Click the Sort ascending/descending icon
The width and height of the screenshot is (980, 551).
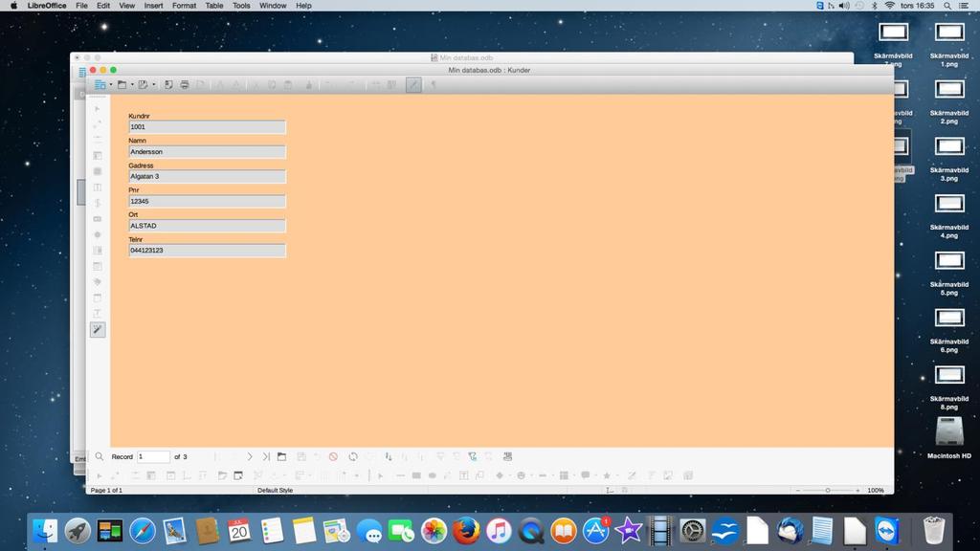[389, 456]
